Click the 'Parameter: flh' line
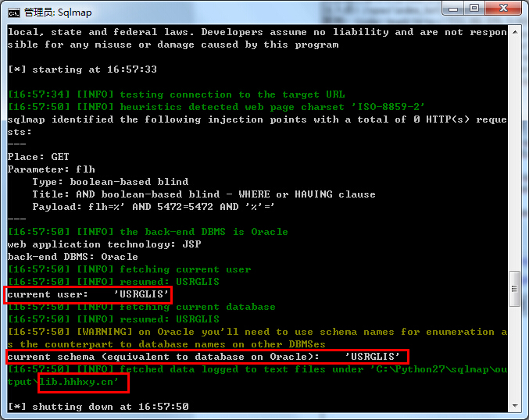This screenshot has height=420, width=529. (52, 169)
